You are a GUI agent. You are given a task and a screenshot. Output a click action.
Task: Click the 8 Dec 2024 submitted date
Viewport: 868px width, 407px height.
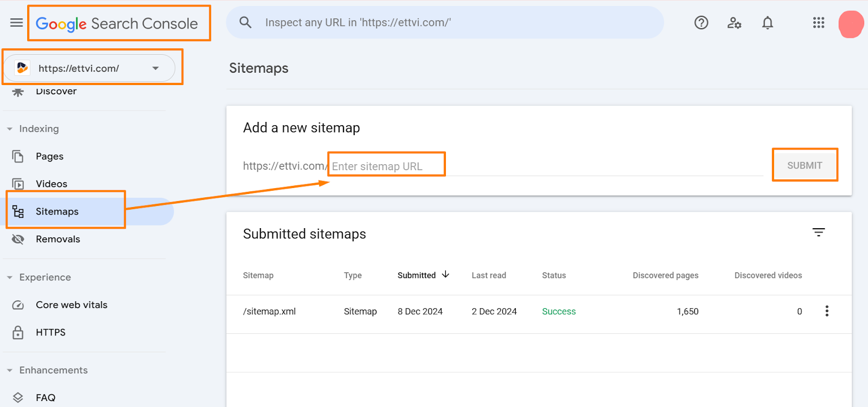point(420,311)
